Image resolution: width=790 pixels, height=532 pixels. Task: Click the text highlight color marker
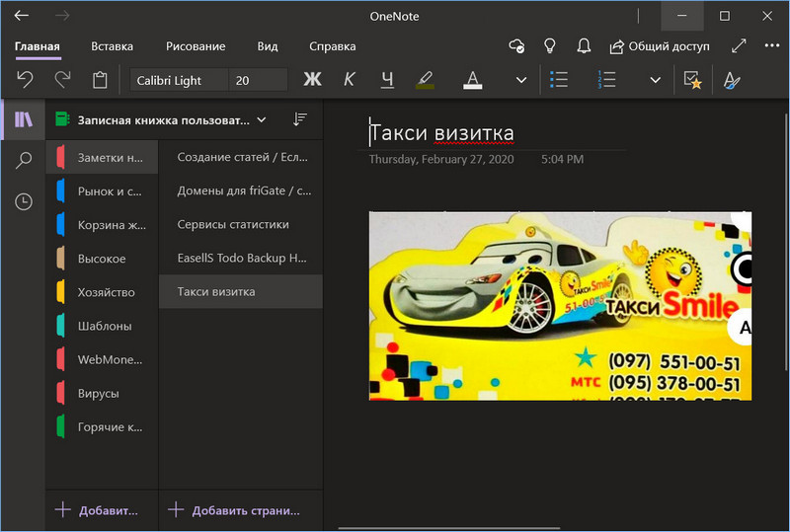pyautogui.click(x=426, y=80)
